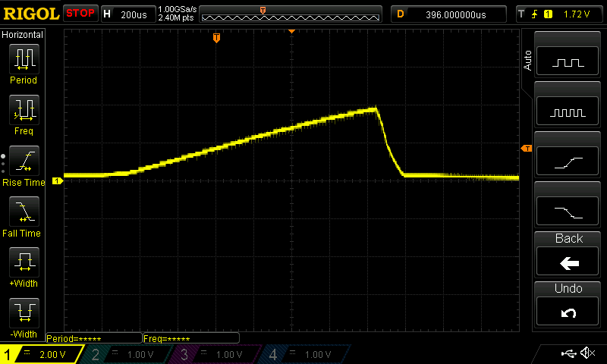Select the -Width measurement icon

coord(24,313)
